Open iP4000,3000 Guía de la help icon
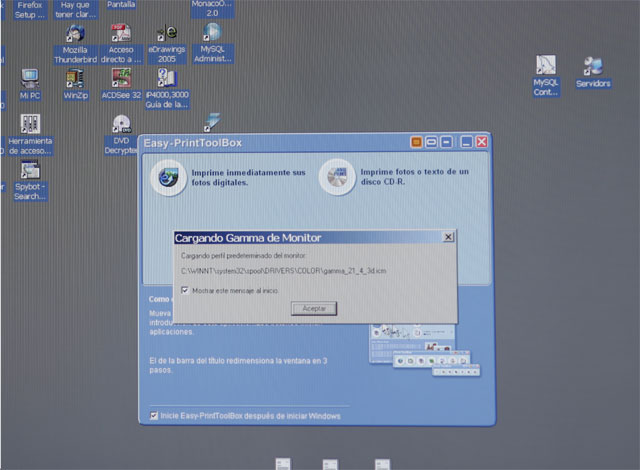640x470 pixels. tap(166, 80)
